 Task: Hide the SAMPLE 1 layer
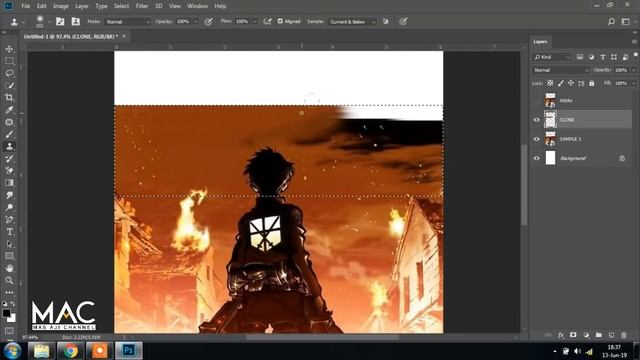pyautogui.click(x=537, y=139)
